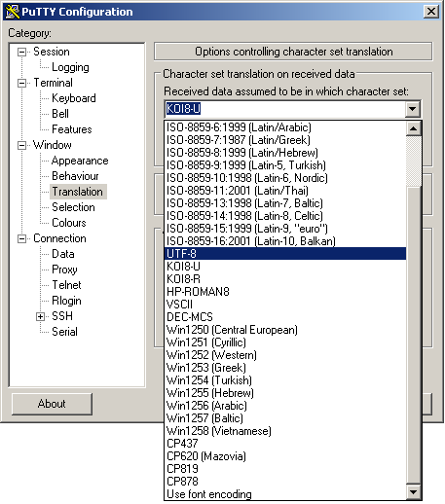Choose Win1253 (Greek)
Screen dimensions: 445x504
285,368
